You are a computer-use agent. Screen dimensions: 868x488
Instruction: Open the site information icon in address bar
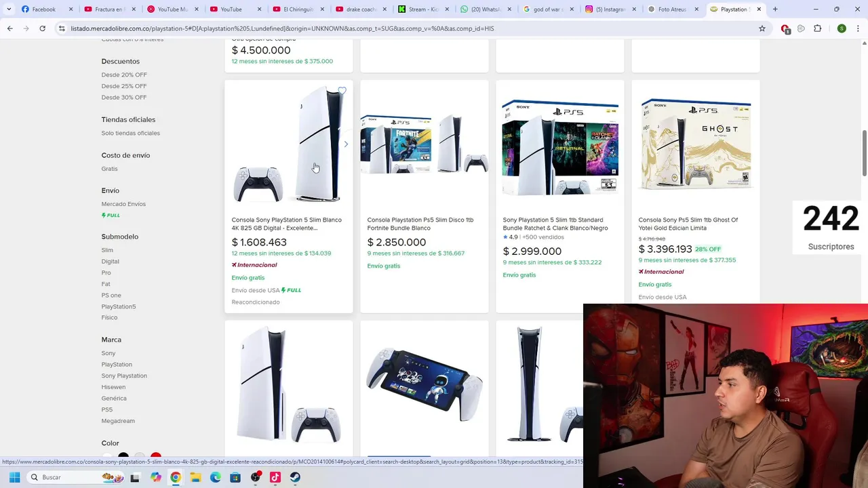[x=62, y=28]
